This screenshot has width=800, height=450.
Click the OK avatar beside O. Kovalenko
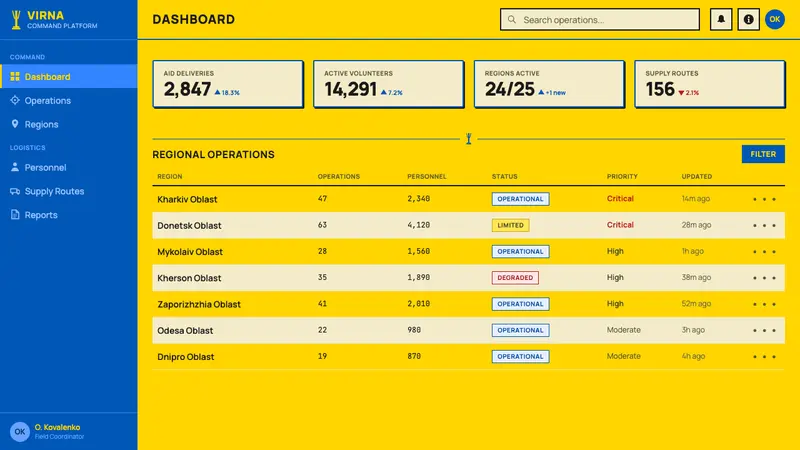point(19,432)
